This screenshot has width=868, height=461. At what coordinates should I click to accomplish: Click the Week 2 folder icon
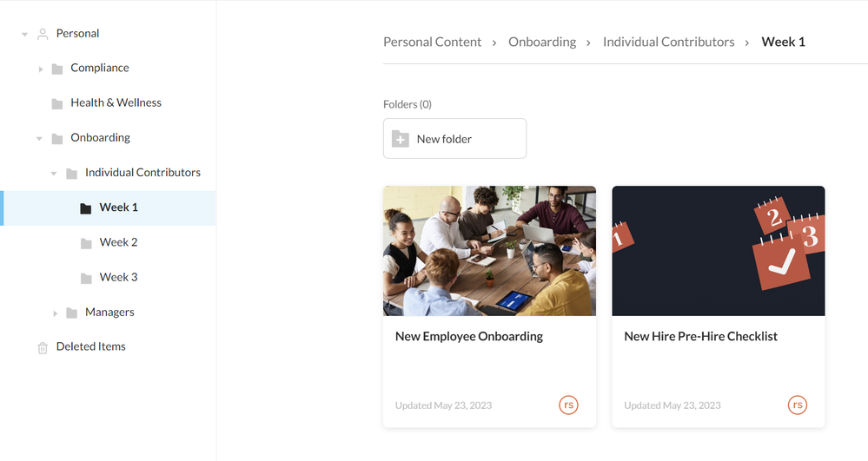(x=86, y=243)
